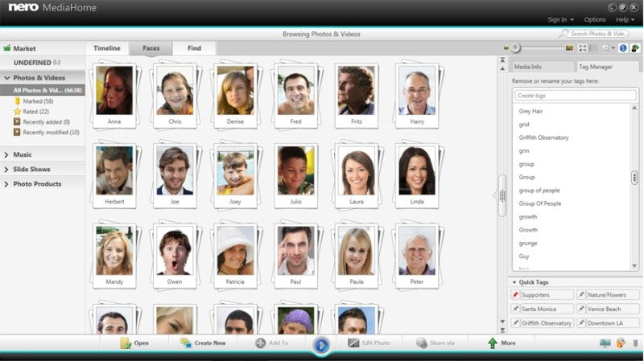
Task: Toggle pin on Downtown LA quick tag
Action: click(581, 323)
